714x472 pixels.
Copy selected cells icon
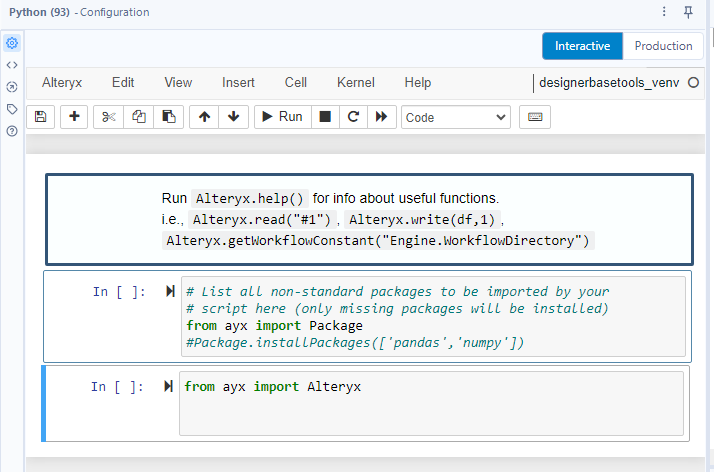pyautogui.click(x=138, y=117)
